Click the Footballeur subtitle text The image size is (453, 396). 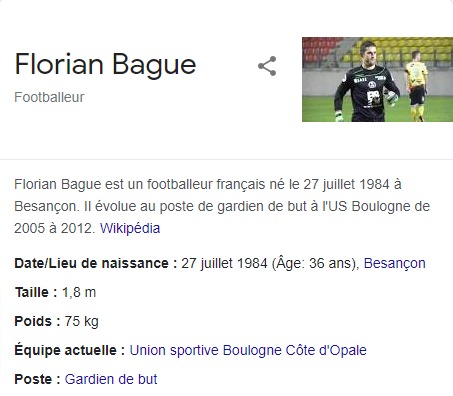pyautogui.click(x=49, y=97)
